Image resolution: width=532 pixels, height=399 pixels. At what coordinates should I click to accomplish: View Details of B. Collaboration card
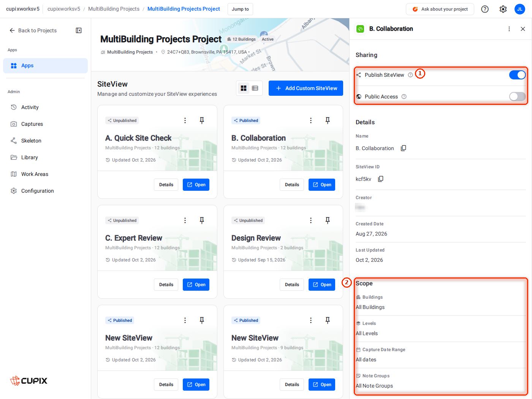click(292, 185)
